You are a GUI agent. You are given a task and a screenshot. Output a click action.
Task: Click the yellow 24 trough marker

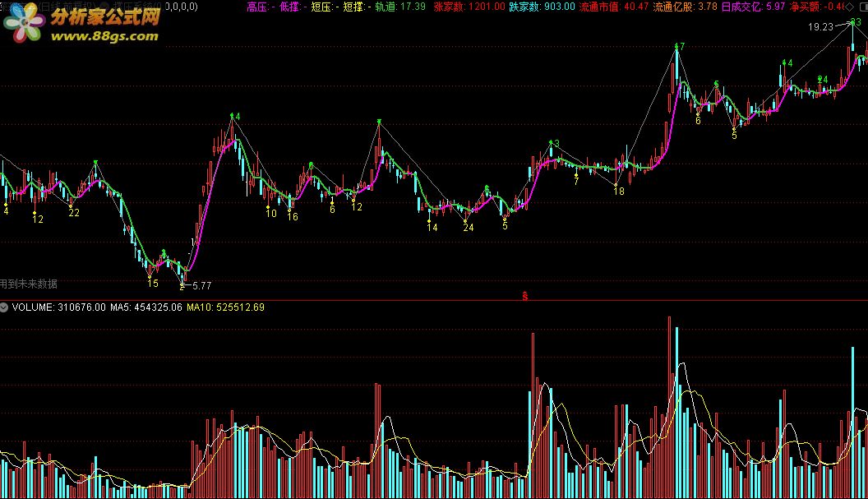(469, 228)
